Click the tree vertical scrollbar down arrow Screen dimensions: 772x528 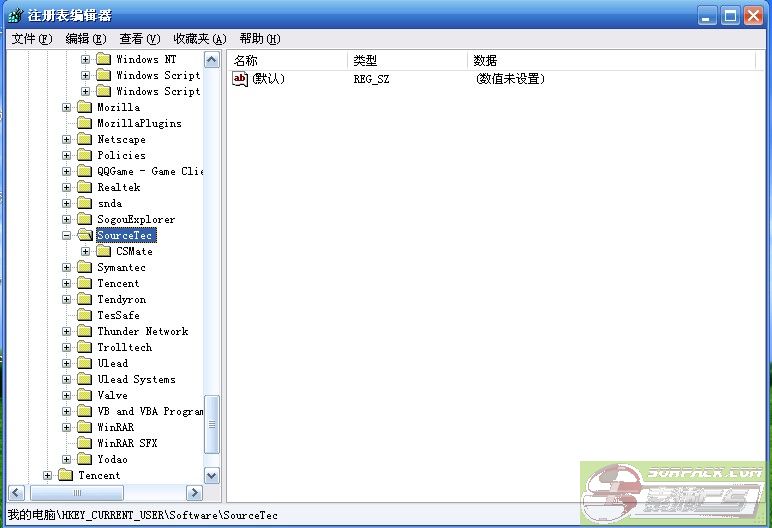tap(211, 476)
